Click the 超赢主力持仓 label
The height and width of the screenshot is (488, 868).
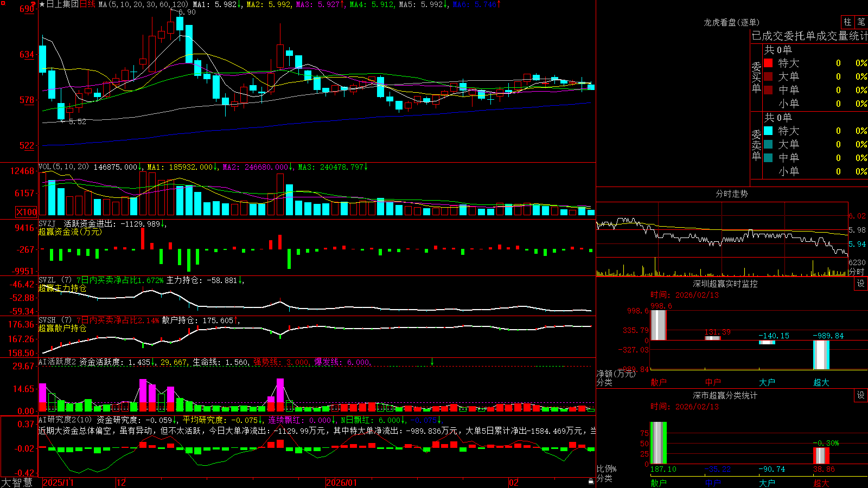tap(62, 288)
